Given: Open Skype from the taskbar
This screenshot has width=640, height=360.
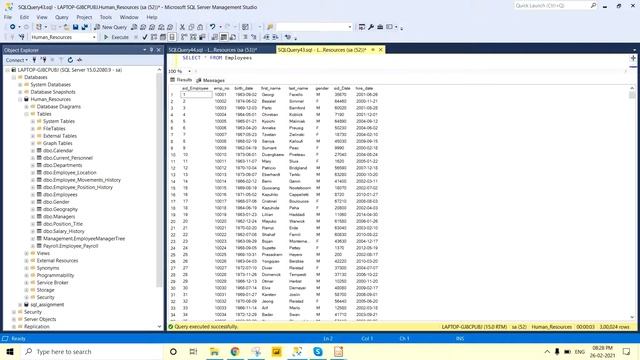Looking at the screenshot, I should coord(318,351).
